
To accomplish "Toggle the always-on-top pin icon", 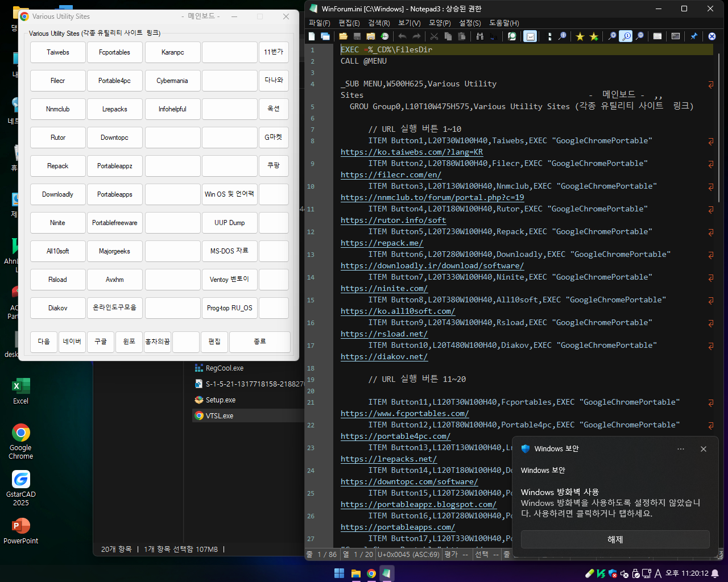I will coord(694,36).
